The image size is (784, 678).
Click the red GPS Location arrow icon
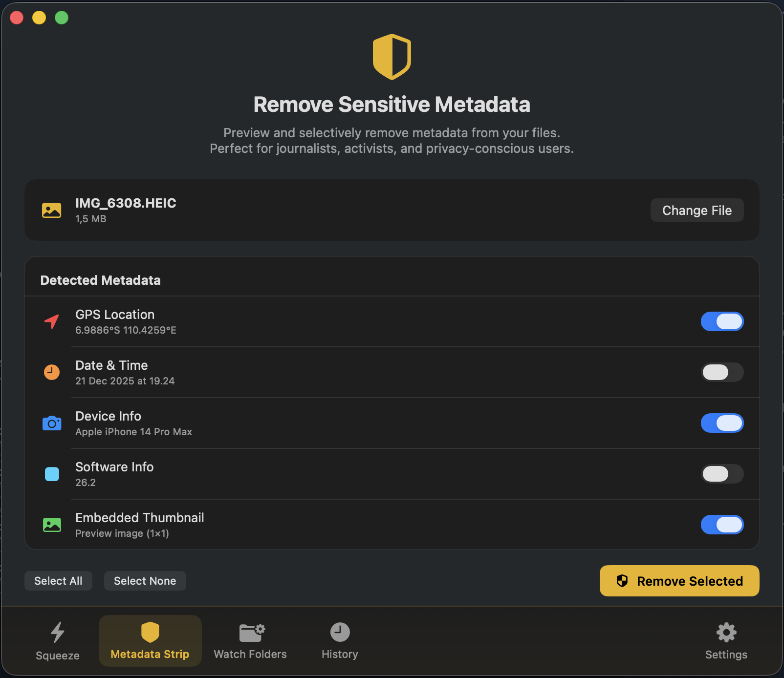[x=52, y=321]
